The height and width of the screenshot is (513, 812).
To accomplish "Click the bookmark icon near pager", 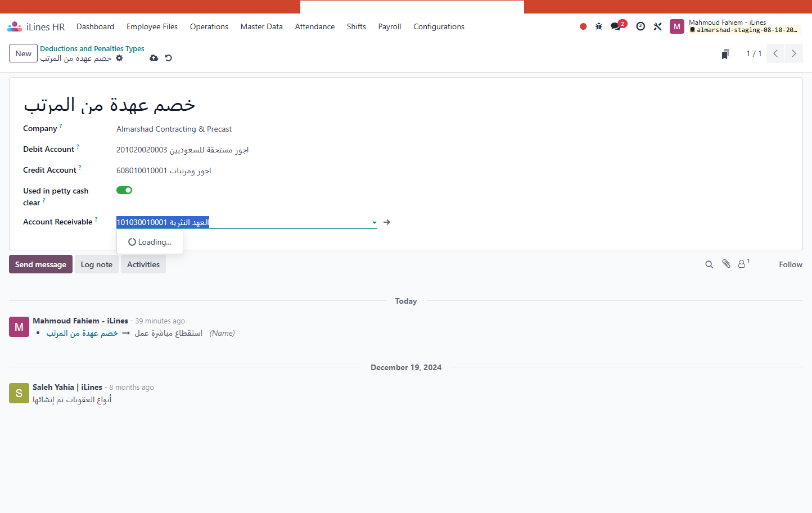I will [725, 54].
